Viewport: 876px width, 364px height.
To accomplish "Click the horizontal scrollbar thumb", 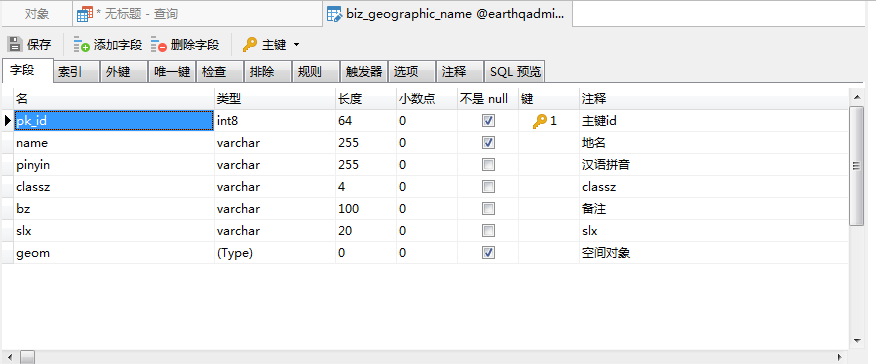I will tap(28, 357).
